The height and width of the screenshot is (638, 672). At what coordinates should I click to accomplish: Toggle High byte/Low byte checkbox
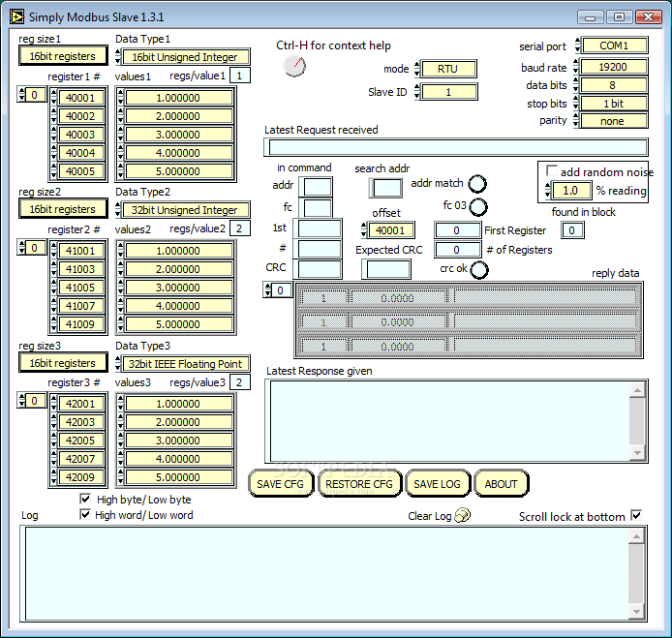point(85,499)
